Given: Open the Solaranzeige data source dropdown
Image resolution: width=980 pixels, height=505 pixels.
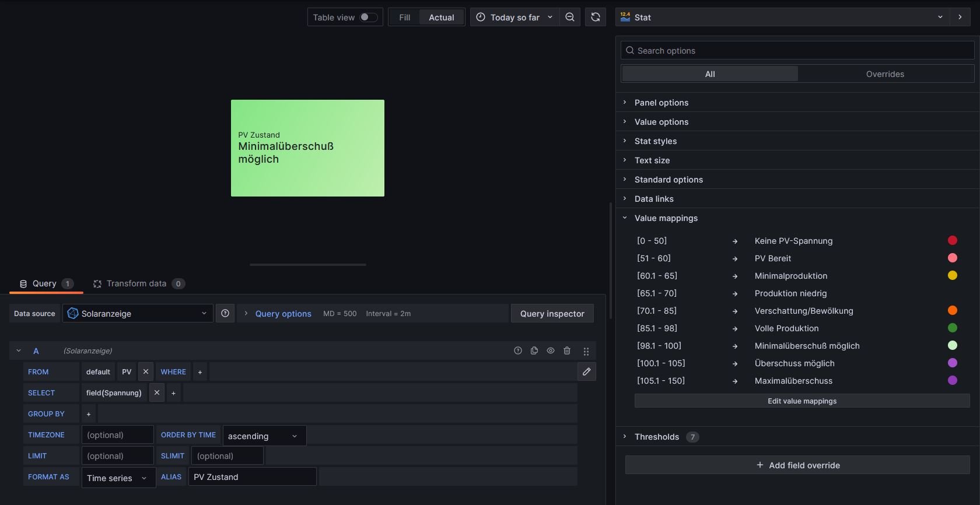Looking at the screenshot, I should [x=138, y=313].
